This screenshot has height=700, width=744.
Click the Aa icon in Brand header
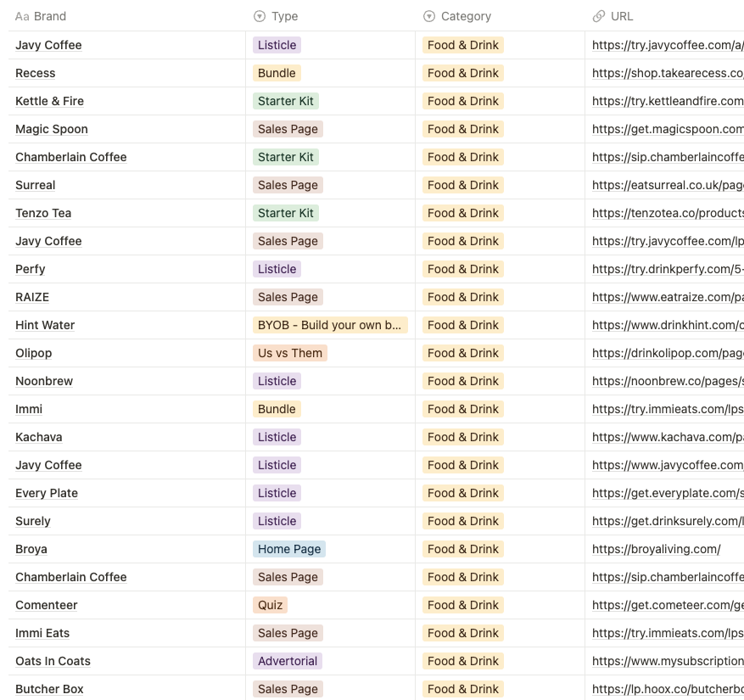coord(22,17)
